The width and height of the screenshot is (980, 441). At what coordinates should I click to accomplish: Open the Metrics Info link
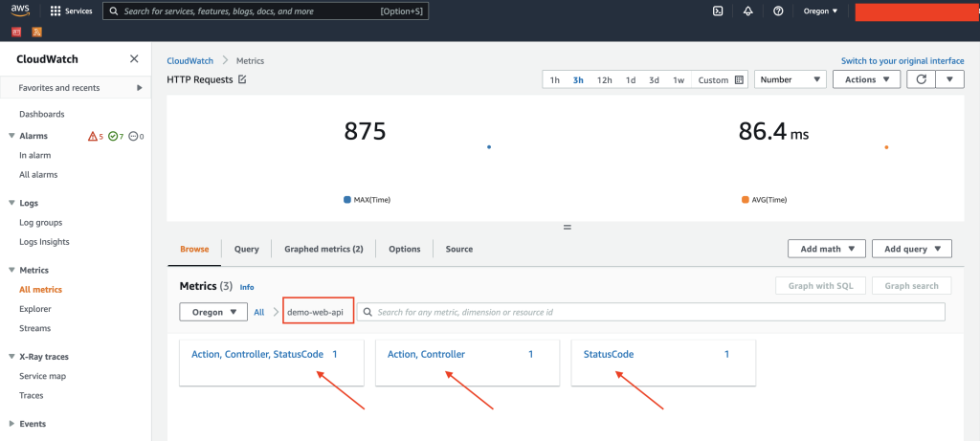[247, 287]
